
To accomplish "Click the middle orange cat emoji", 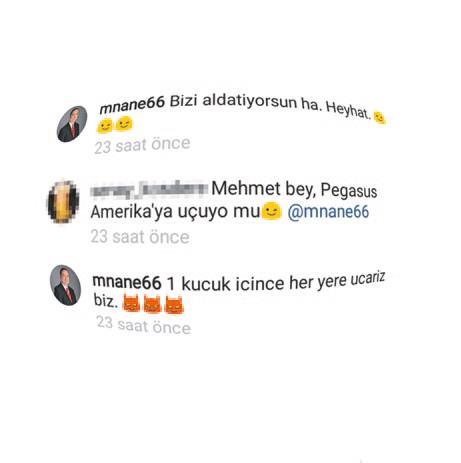I will 152,305.
